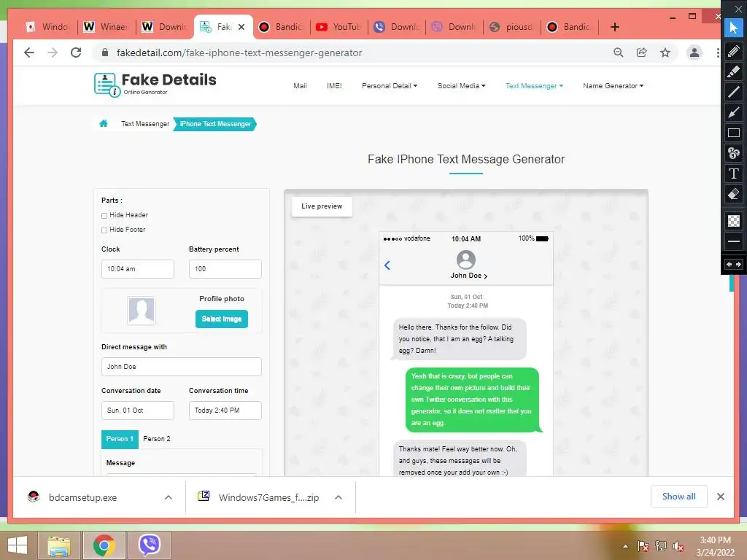The image size is (747, 560).
Task: Click the back chevron in iPhone preview
Action: [x=387, y=265]
